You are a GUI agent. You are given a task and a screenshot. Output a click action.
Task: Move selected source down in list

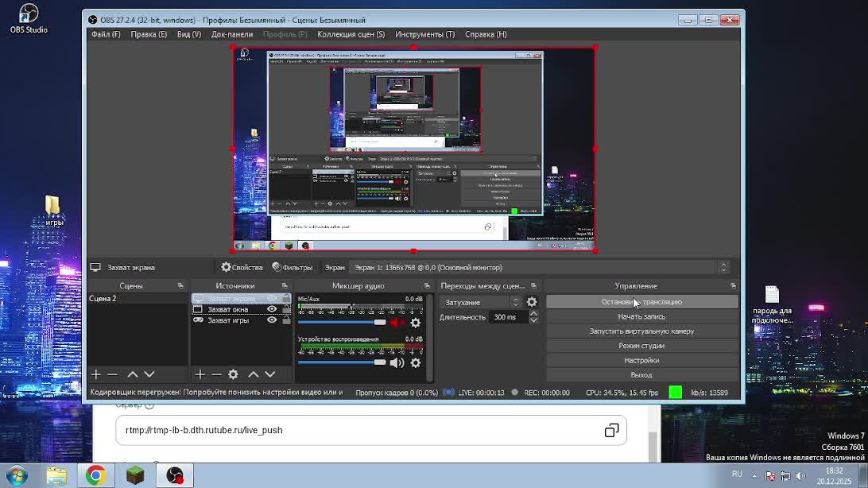[270, 374]
